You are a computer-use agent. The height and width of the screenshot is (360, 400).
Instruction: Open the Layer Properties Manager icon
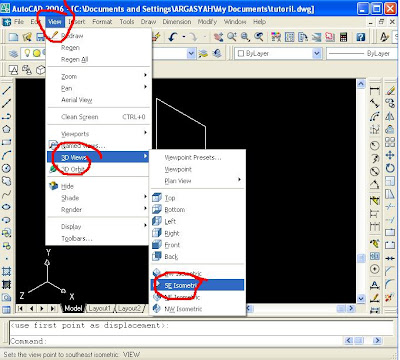click(x=13, y=53)
